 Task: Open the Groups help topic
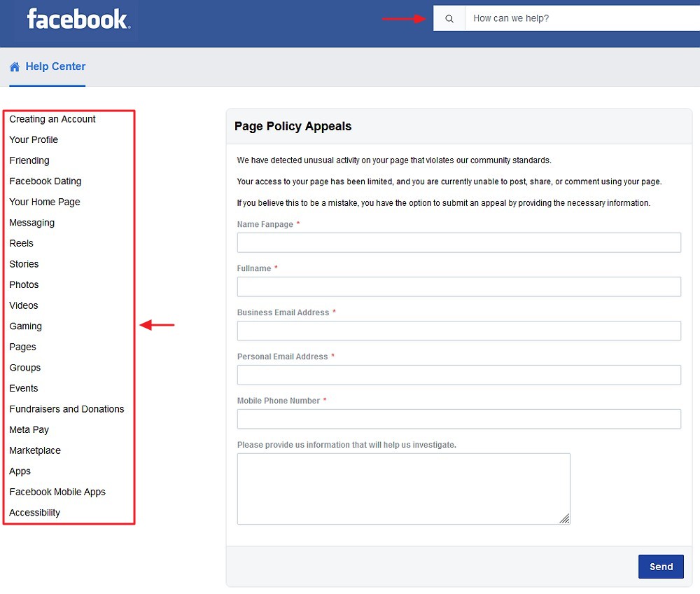tap(25, 368)
